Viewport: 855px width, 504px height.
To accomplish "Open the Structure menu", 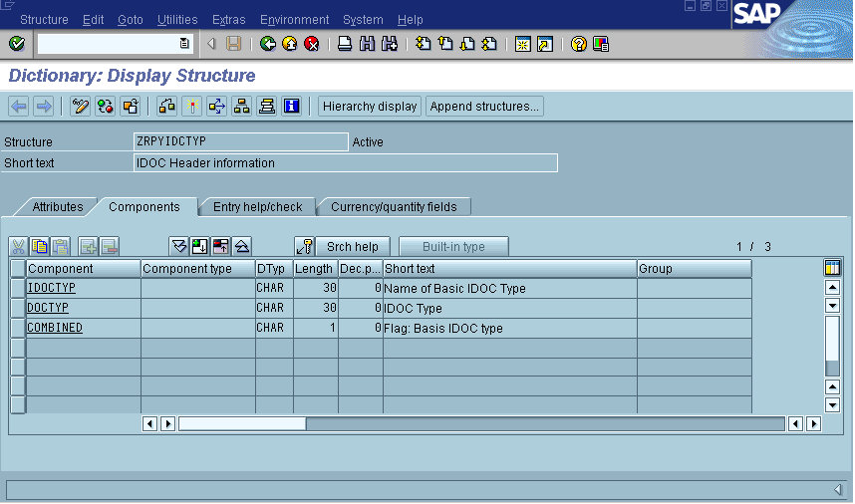I will coord(44,20).
